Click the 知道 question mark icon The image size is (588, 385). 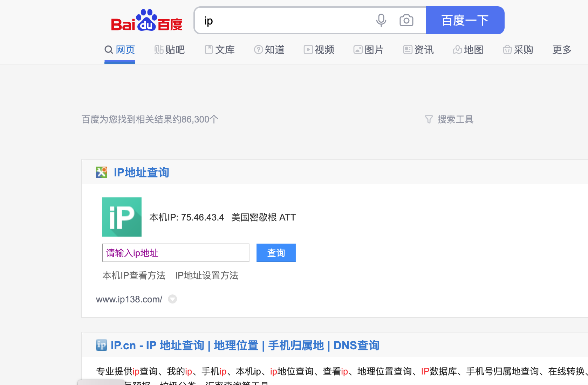point(259,50)
